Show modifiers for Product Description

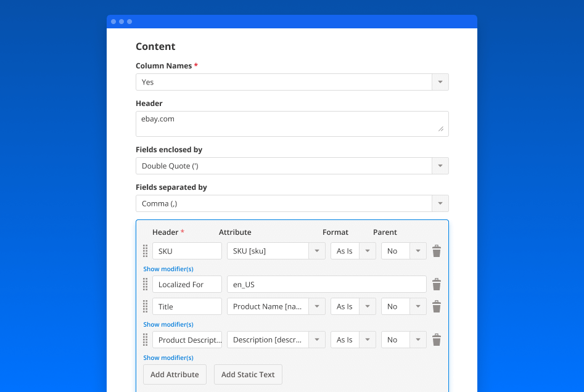[x=168, y=357]
